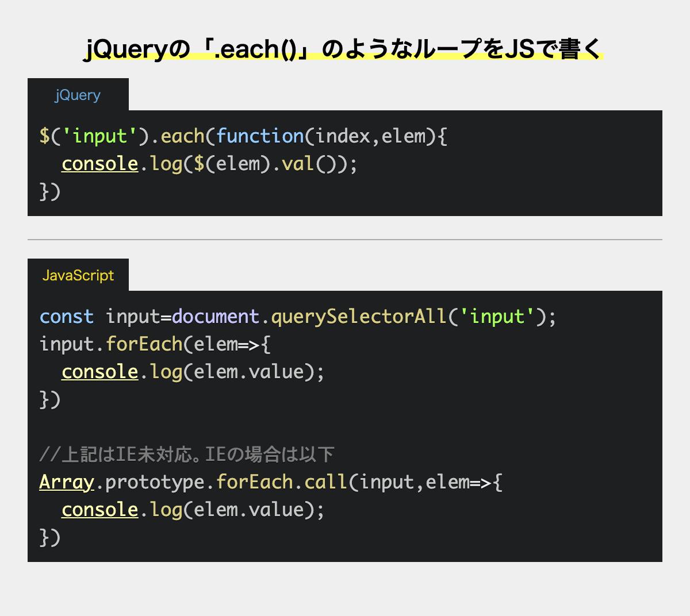Select the function keyword in the jQuery snippet
This screenshot has height=616, width=690.
pos(262,136)
